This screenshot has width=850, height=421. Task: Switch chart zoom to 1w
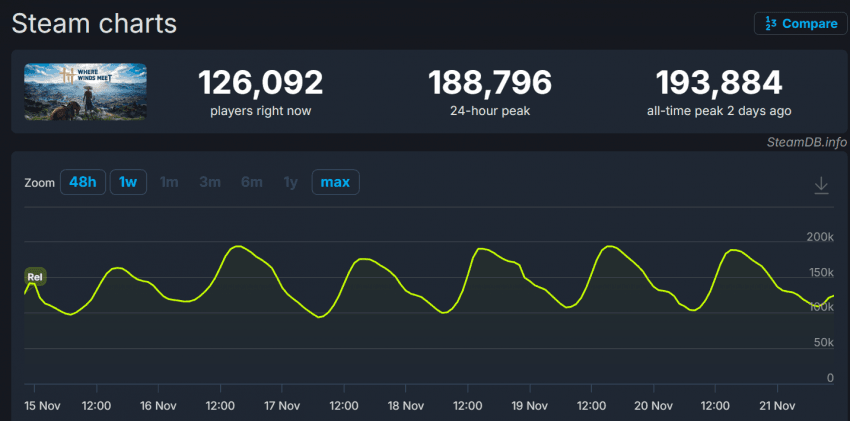point(128,182)
